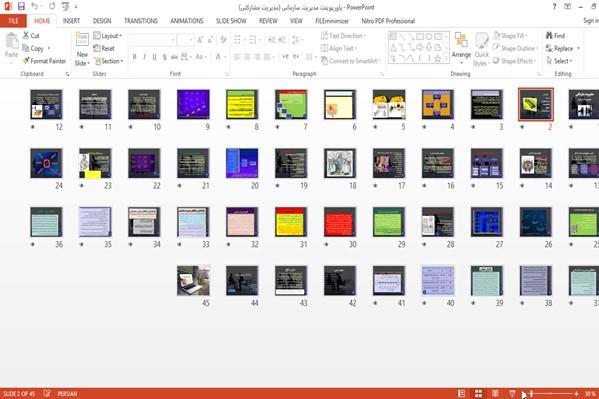The width and height of the screenshot is (599, 399).
Task: Expand the Select dropdown in Editing group
Action: coord(559,61)
